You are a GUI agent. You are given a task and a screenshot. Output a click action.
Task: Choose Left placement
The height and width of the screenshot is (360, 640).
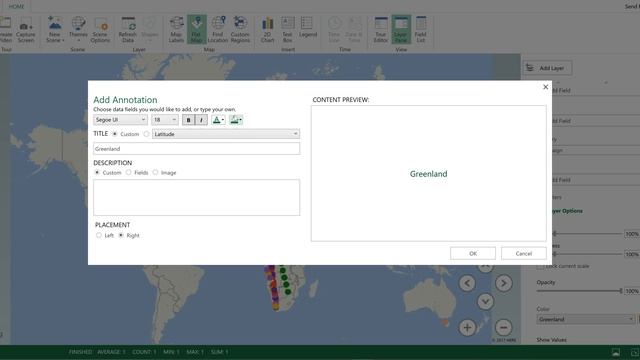coord(99,235)
